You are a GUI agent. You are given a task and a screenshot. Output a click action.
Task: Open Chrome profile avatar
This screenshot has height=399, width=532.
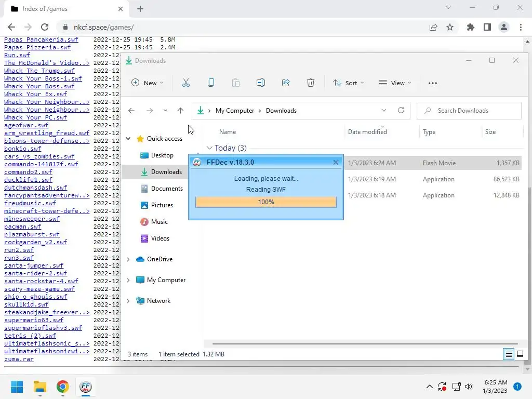pos(504,27)
